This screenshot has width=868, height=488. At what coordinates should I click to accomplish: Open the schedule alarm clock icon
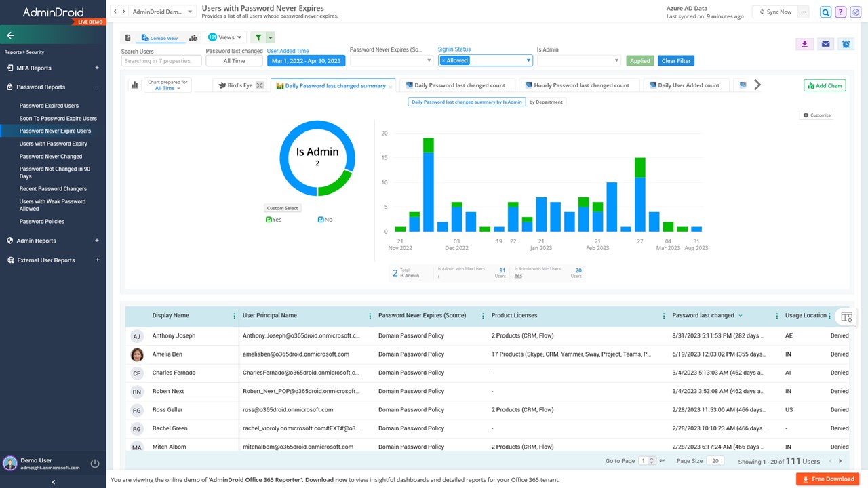846,44
